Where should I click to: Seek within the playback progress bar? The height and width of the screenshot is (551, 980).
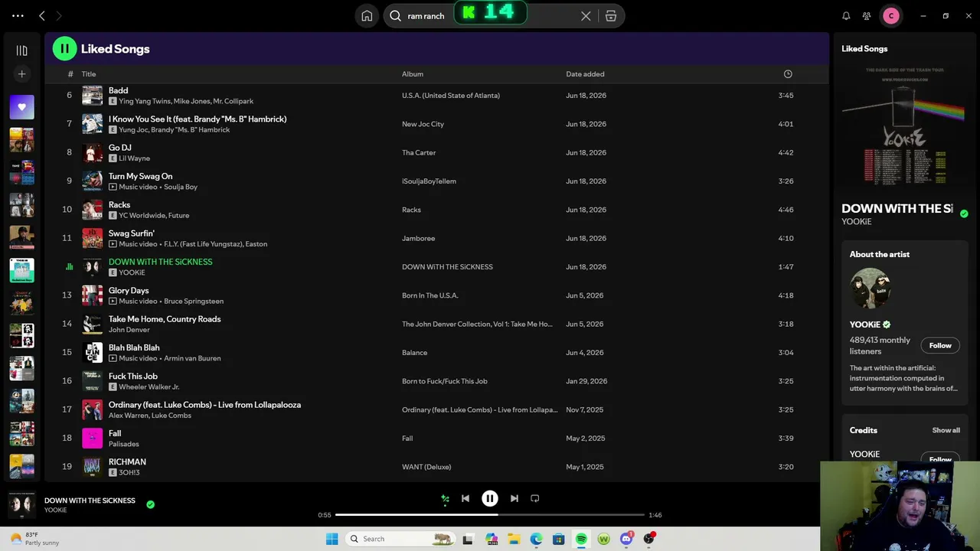(x=490, y=515)
